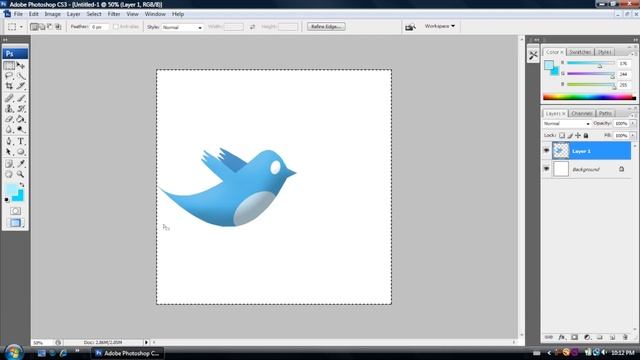Select the Path Selection tool
The image size is (640, 360).
coord(9,152)
